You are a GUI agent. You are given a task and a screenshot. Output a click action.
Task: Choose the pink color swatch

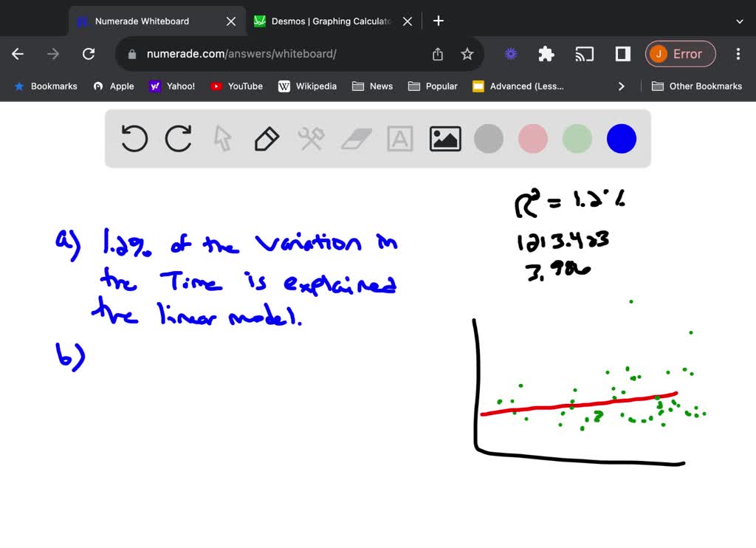(x=533, y=139)
